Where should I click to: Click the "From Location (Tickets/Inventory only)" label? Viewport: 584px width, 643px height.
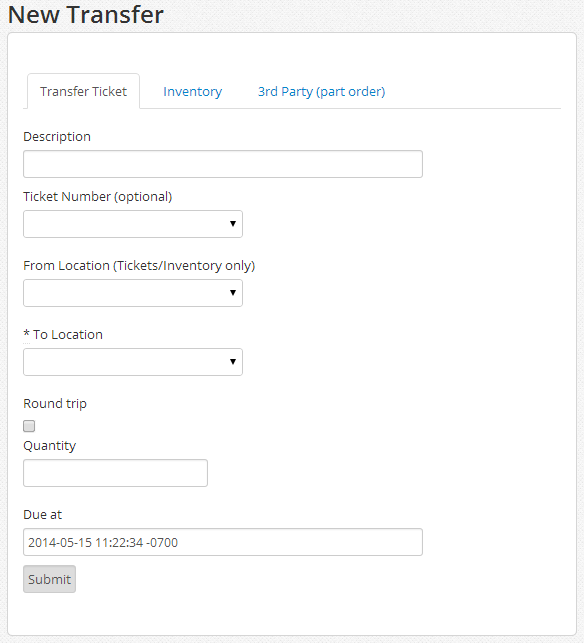139,265
